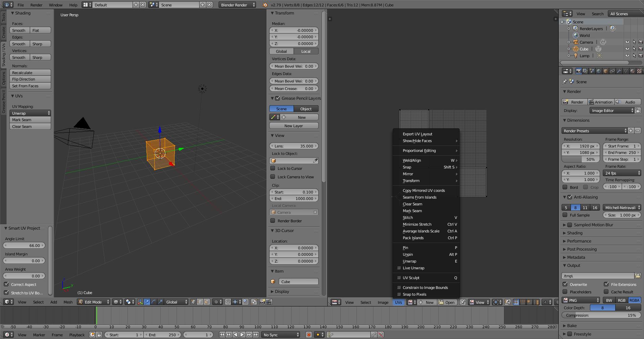Open the Render properties camera tab
This screenshot has width=644, height=339.
tap(578, 71)
